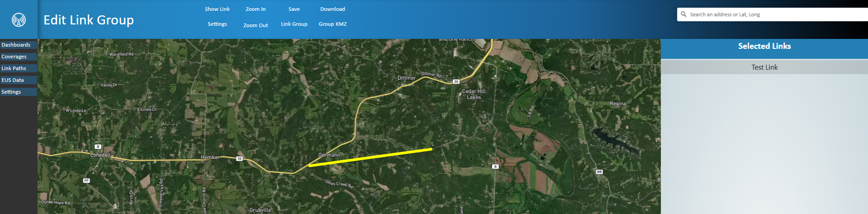The width and height of the screenshot is (868, 214).
Task: Click the search magnifier icon
Action: pos(683,14)
